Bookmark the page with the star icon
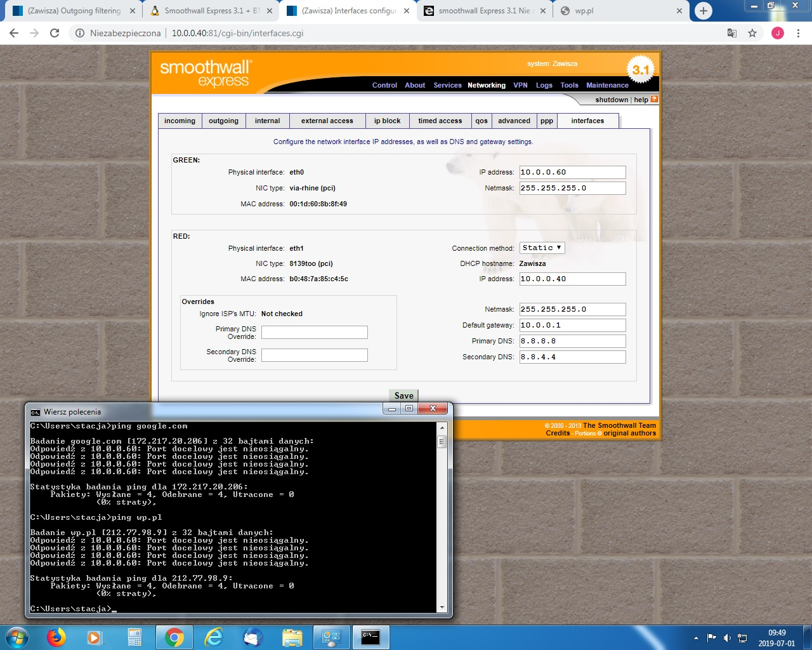 point(752,32)
